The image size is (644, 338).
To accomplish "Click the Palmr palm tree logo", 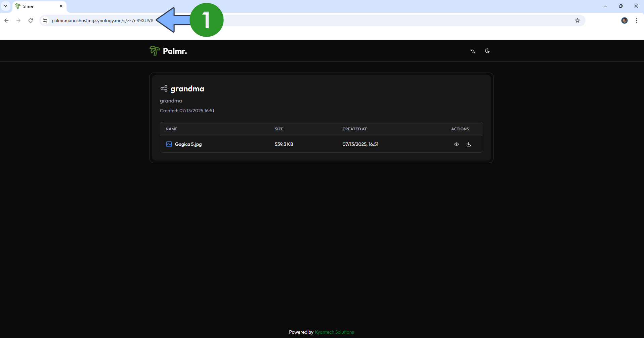I will pyautogui.click(x=155, y=51).
